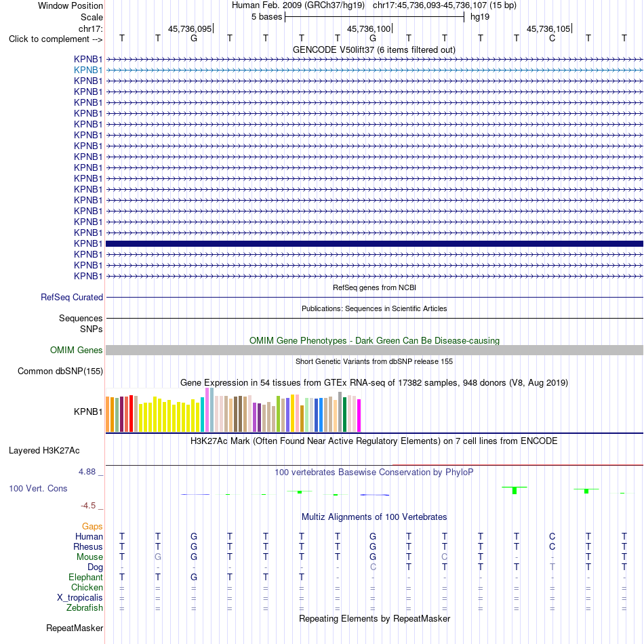Click the 'RefSeq Curated' track label
This screenshot has height=644, width=644.
click(71, 297)
